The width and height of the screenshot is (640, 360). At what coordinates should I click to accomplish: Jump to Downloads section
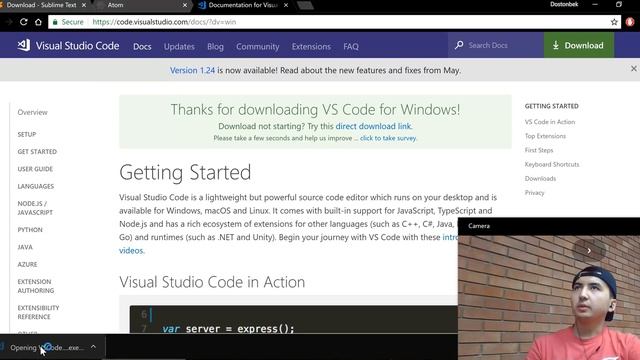pos(540,178)
